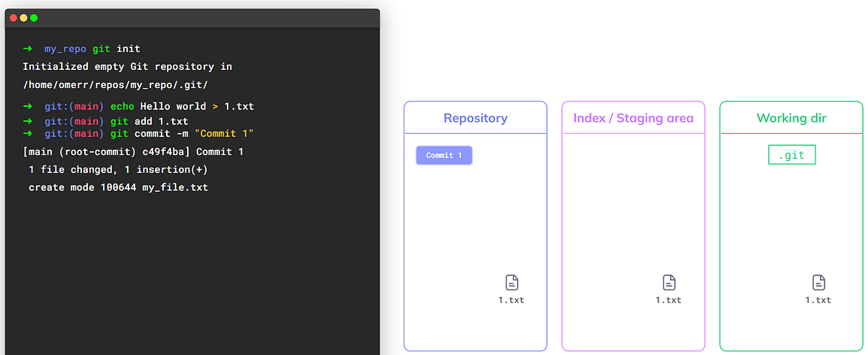Click the 1.txt file icon in Staging area
This screenshot has width=868, height=355.
click(x=670, y=283)
